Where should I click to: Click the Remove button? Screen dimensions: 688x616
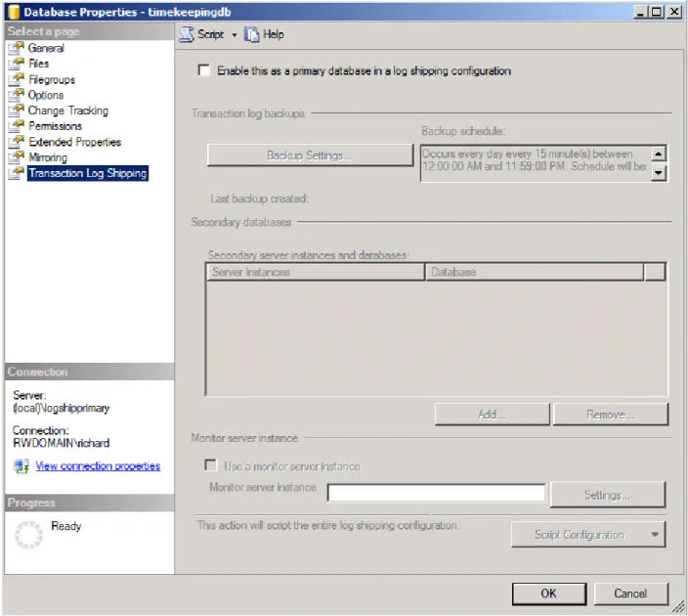(611, 415)
